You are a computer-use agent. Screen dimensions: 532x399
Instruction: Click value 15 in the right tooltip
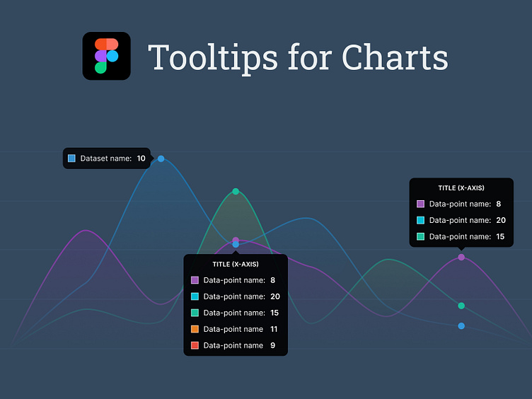click(x=500, y=236)
